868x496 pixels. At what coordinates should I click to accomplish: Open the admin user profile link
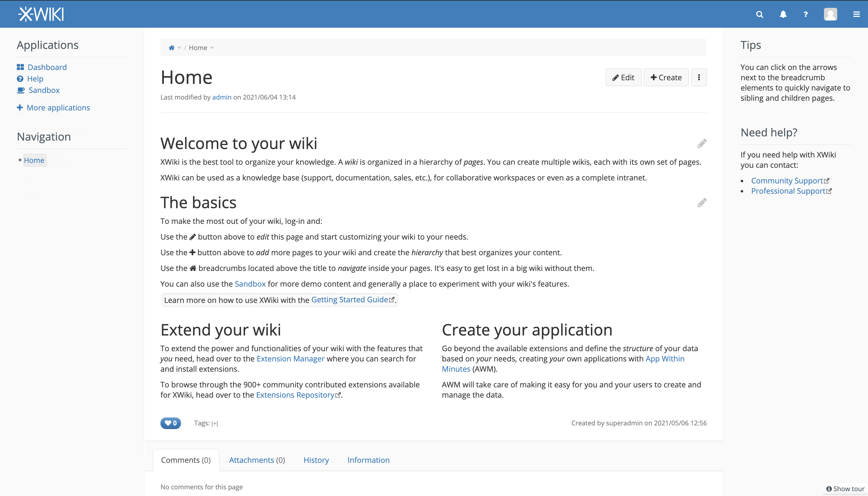click(x=222, y=97)
